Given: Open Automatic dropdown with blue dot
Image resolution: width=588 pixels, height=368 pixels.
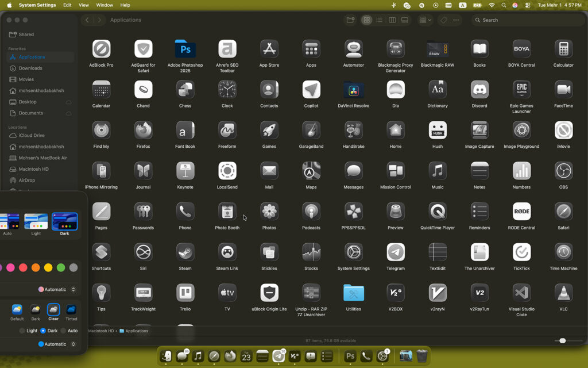Looking at the screenshot, I should pos(57,344).
